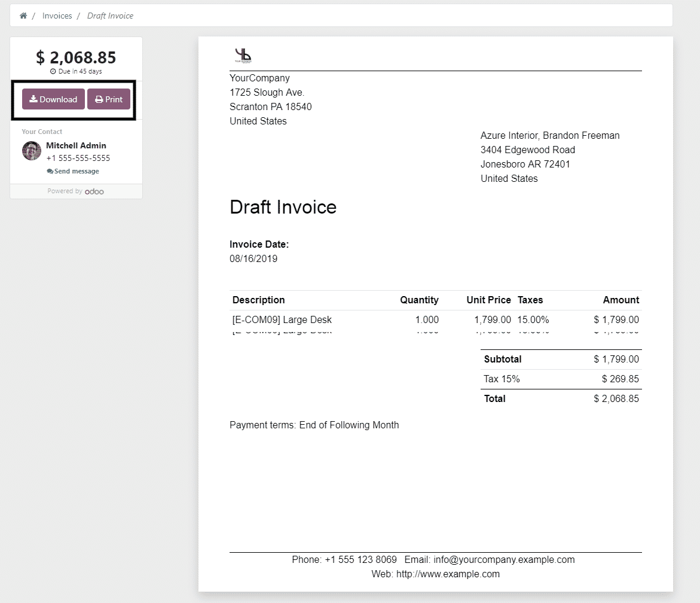The width and height of the screenshot is (700, 603).
Task: Click the clock icon beside due date
Action: point(53,71)
